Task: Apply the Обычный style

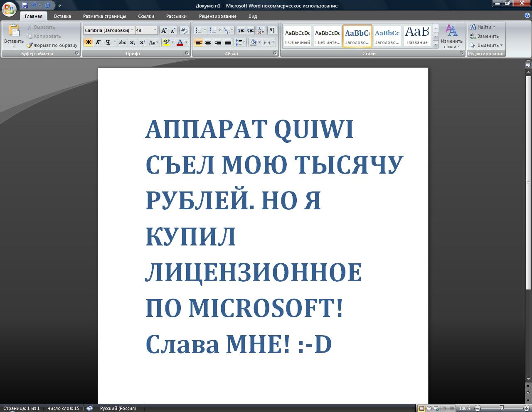Action: click(297, 37)
